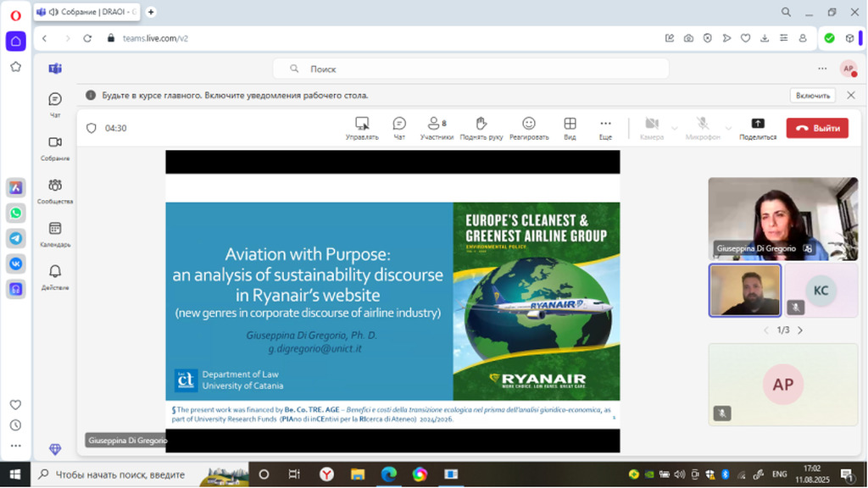This screenshot has width=868, height=488.
Task: Open Communities (Сообщества) in sidebar
Action: [x=55, y=189]
